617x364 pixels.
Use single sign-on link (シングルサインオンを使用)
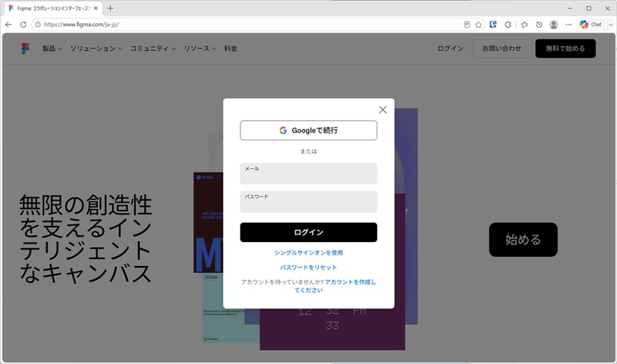(x=308, y=253)
